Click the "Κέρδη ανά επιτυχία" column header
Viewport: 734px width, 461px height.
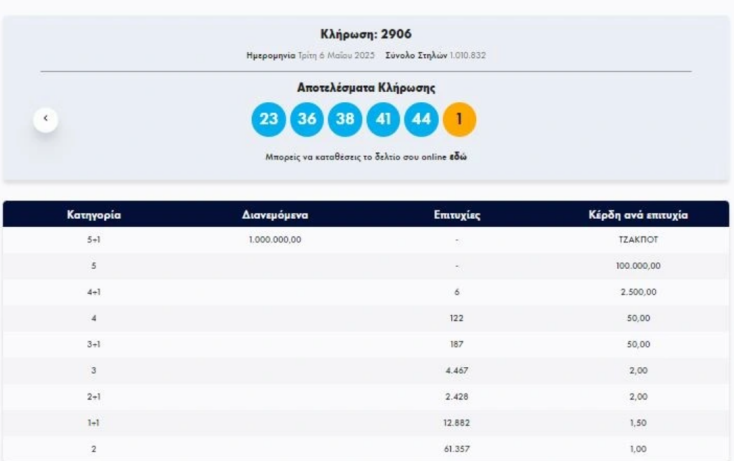click(x=638, y=215)
